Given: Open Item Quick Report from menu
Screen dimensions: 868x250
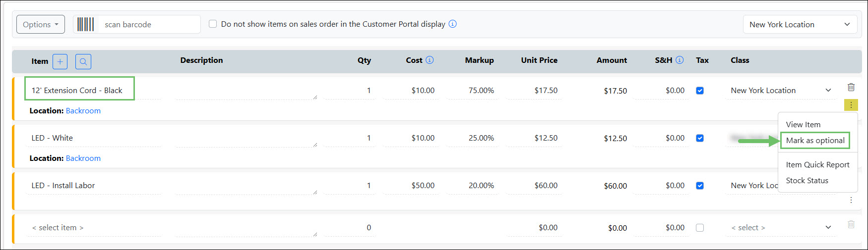Looking at the screenshot, I should (x=817, y=165).
